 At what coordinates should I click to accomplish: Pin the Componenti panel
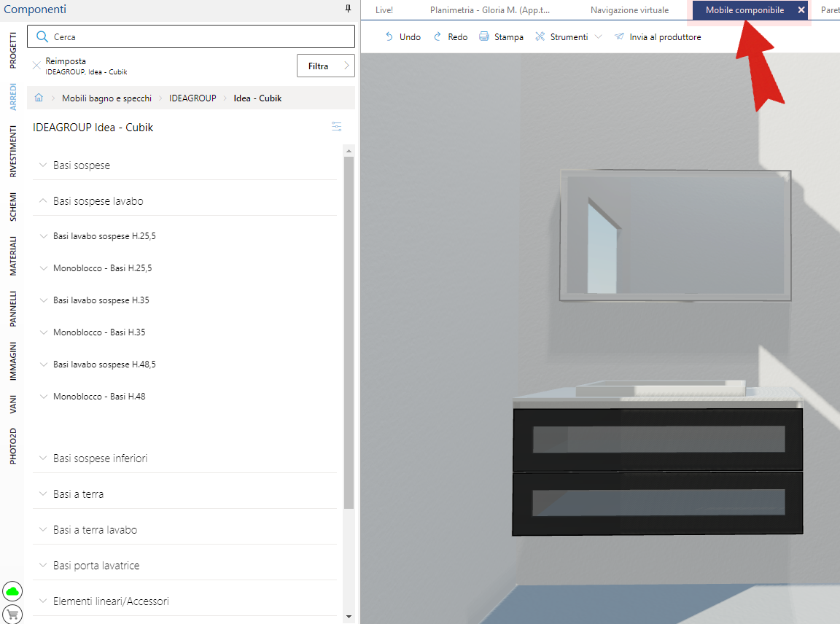[349, 9]
